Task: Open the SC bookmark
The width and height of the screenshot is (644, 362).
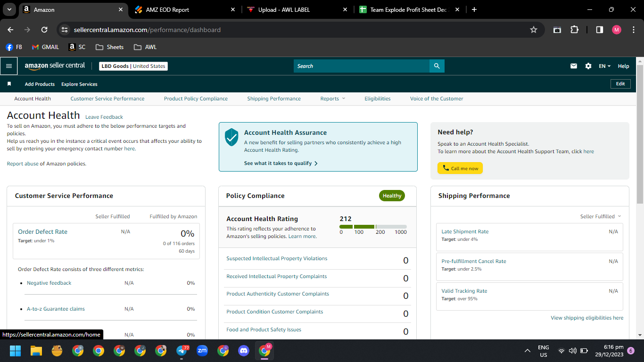Action: [77, 47]
